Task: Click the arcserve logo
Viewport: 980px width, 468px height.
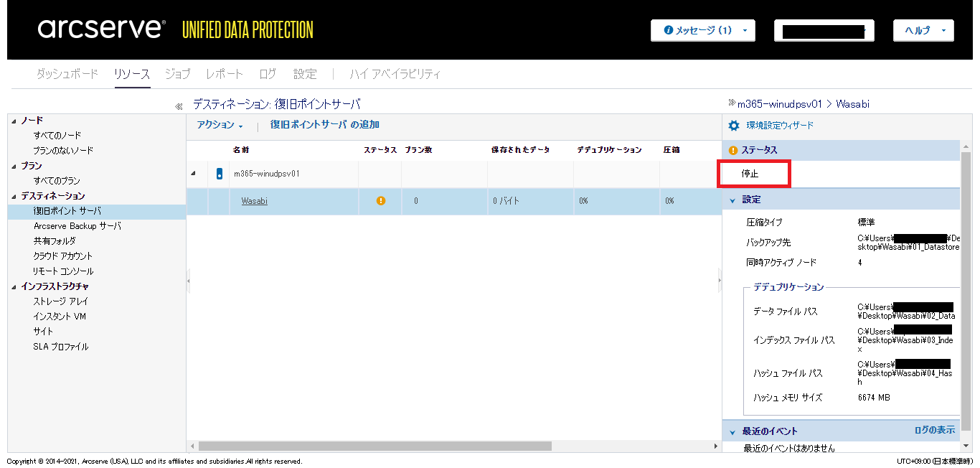Action: pos(102,29)
